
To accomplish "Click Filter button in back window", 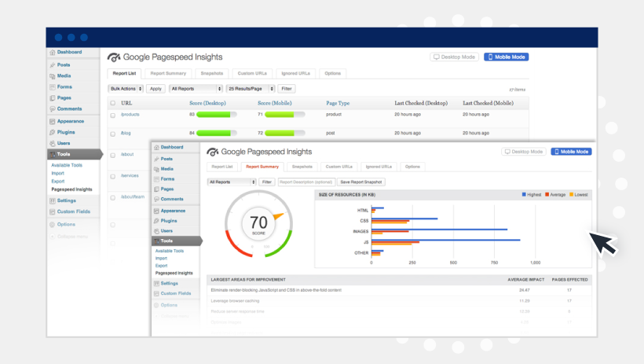I will [x=287, y=89].
